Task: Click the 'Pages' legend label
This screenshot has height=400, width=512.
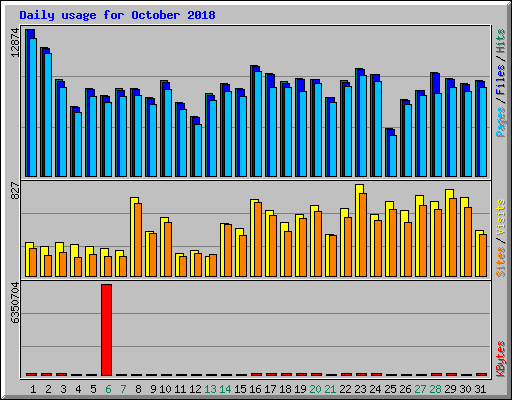Action: tap(500, 122)
